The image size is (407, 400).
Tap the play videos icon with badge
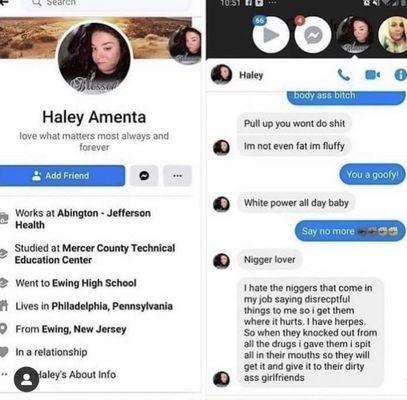271,35
